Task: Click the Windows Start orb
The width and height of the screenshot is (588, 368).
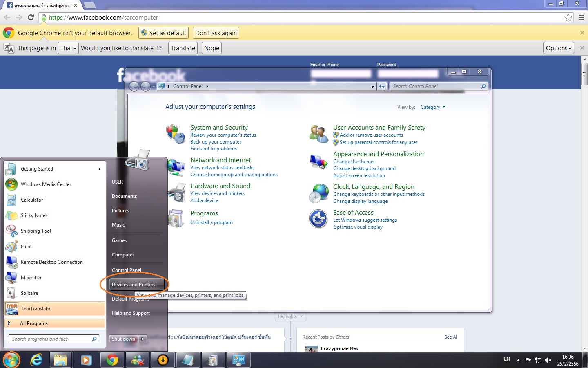Action: (x=11, y=360)
